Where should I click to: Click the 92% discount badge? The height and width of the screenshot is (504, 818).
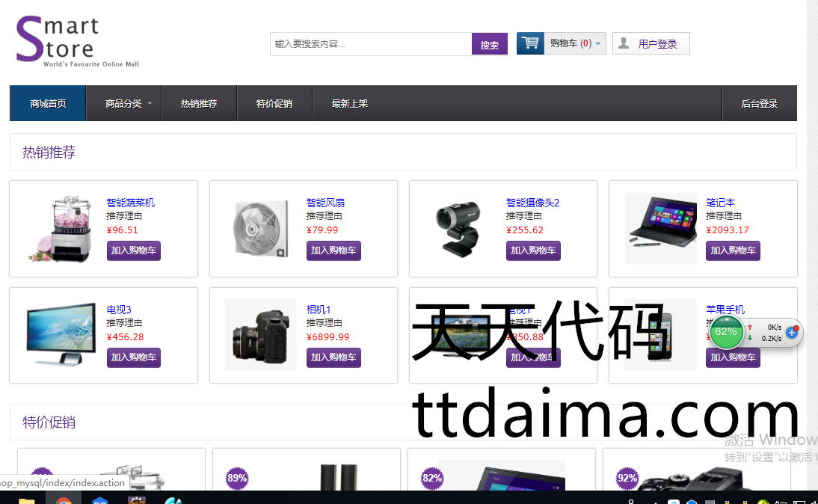[x=627, y=478]
